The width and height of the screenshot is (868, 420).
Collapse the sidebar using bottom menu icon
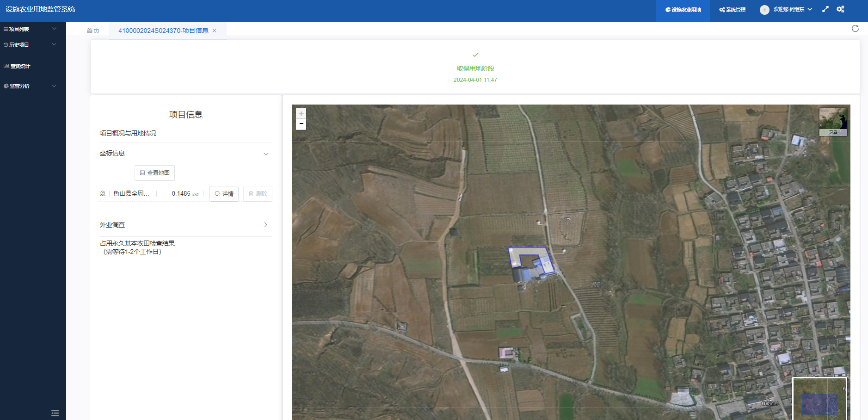click(55, 413)
